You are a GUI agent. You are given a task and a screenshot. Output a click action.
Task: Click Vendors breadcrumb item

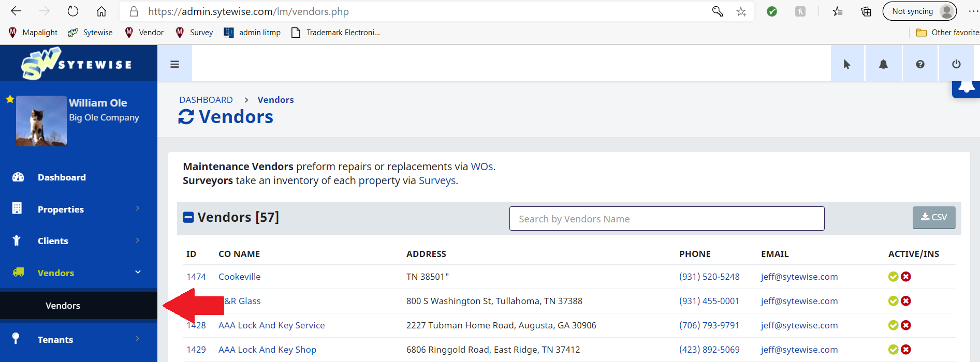[275, 100]
